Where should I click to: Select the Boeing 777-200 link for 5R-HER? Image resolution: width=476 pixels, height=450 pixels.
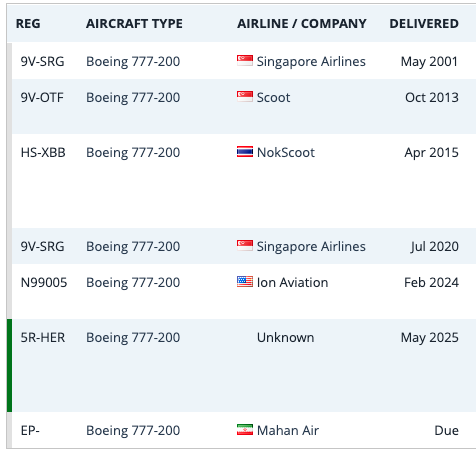coord(133,338)
